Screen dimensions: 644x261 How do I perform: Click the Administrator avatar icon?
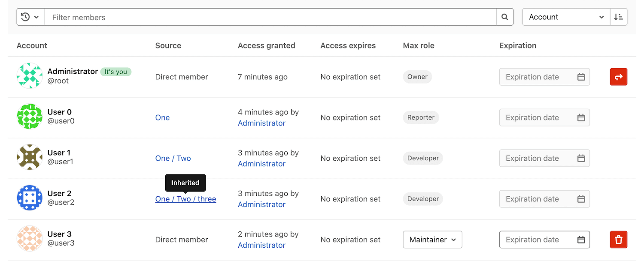pos(30,76)
